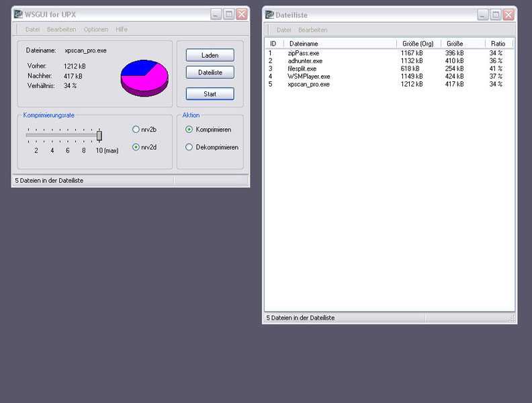Image resolution: width=532 pixels, height=403 pixels.
Task: Sort list by Dateiname column header
Action: coord(340,44)
